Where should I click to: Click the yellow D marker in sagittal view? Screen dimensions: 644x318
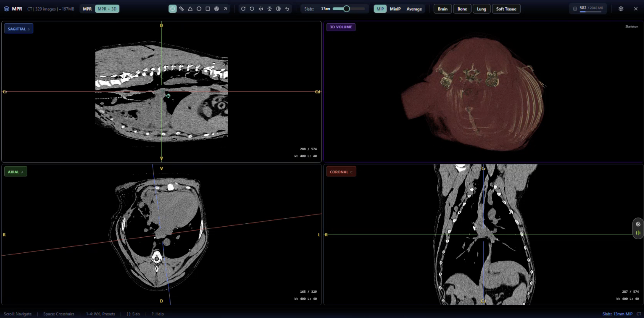click(161, 25)
